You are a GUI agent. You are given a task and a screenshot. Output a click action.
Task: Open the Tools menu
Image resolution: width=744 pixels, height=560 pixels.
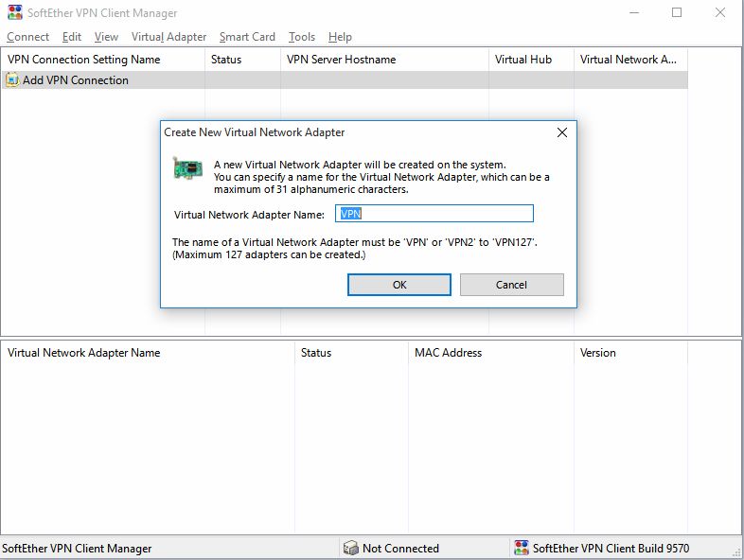tap(302, 37)
